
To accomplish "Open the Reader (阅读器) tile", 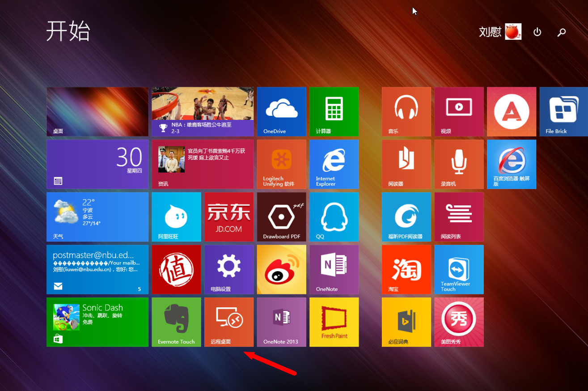I will click(406, 164).
